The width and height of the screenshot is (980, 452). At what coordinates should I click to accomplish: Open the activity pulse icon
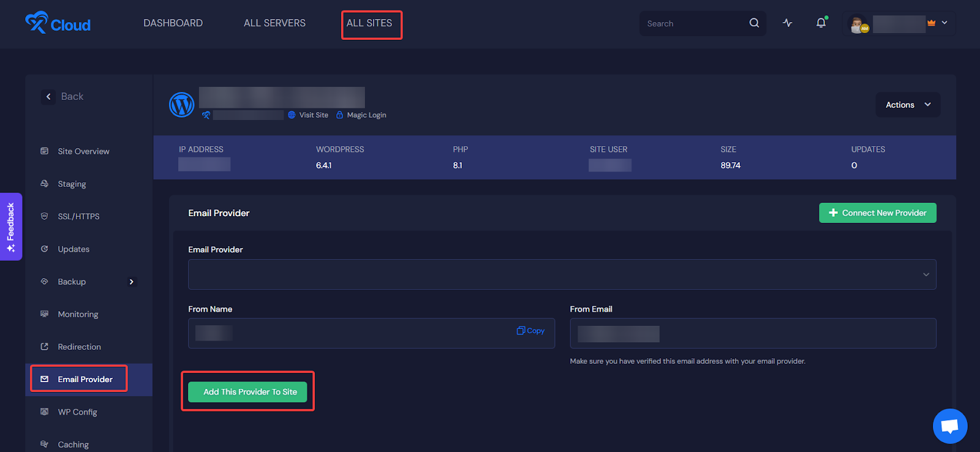[x=788, y=23]
